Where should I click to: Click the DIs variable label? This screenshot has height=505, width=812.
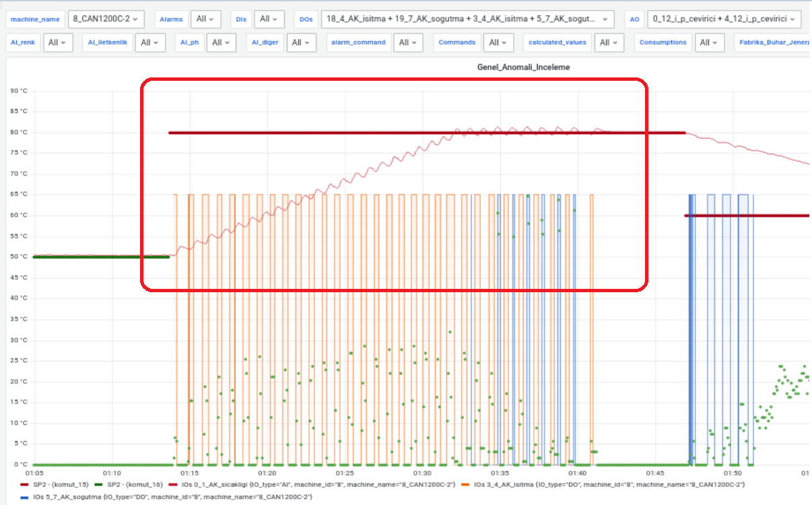241,20
